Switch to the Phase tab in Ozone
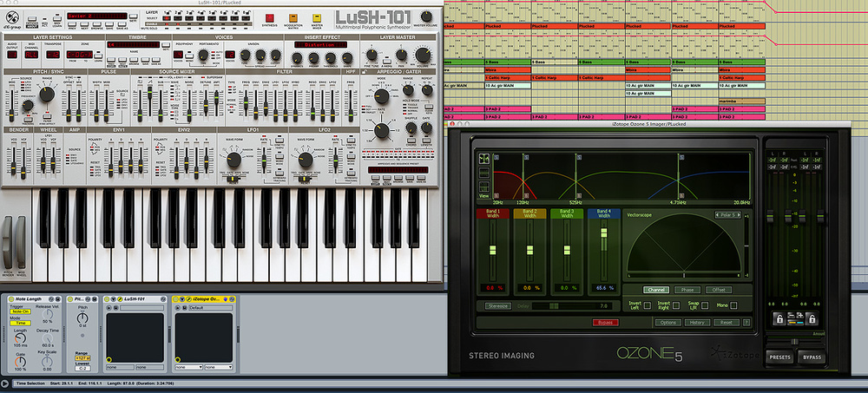868x393 pixels. pyautogui.click(x=687, y=290)
